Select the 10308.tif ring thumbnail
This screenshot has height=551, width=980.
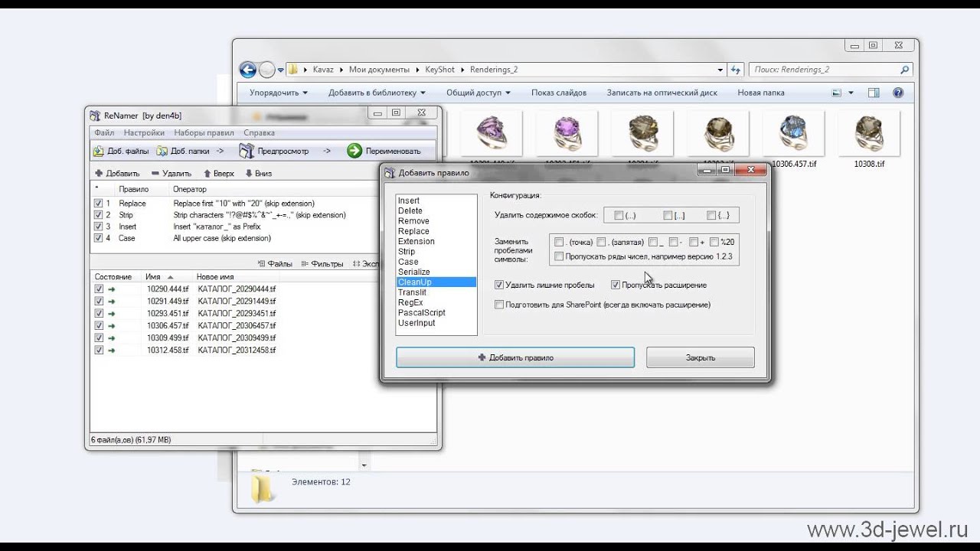coord(869,135)
